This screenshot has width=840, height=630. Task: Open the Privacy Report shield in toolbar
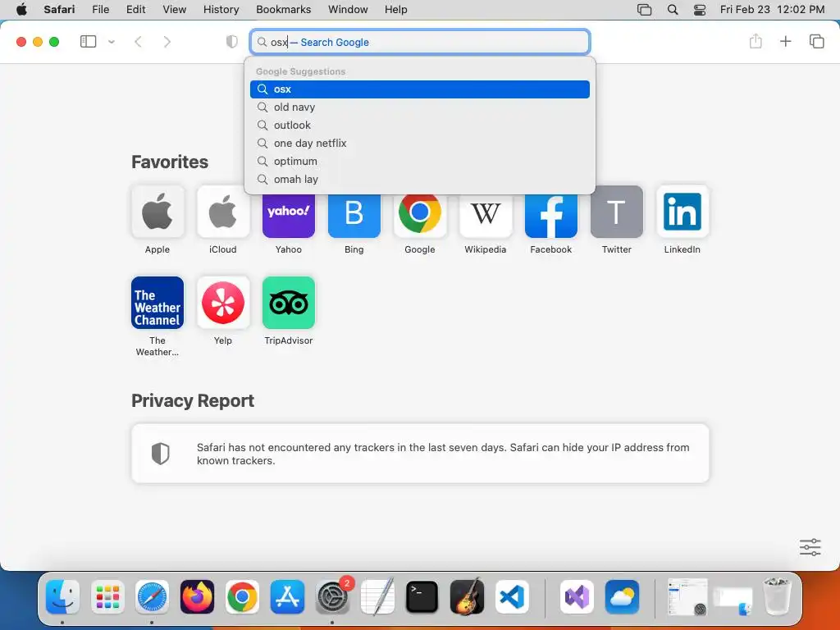click(231, 42)
